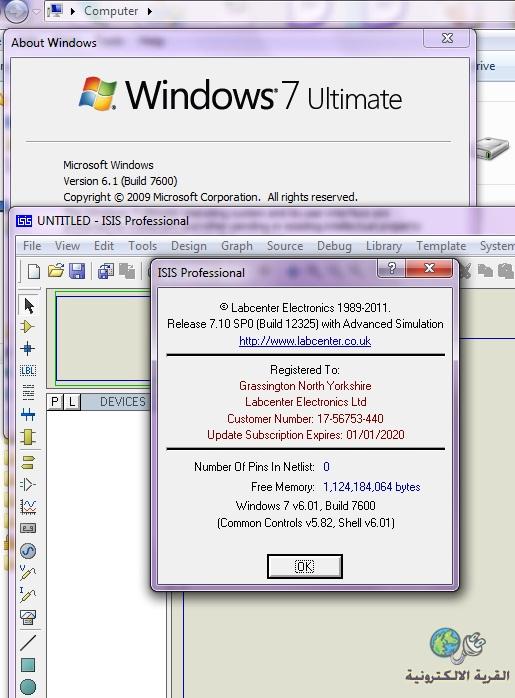This screenshot has width=515, height=698.
Task: Choose the Junction Dot mode tool
Action: tap(28, 348)
